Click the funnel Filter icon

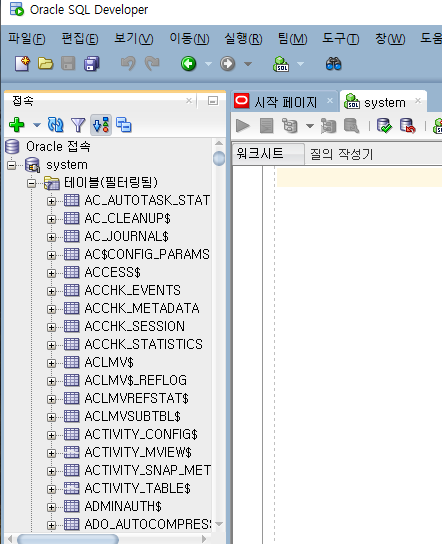click(78, 125)
